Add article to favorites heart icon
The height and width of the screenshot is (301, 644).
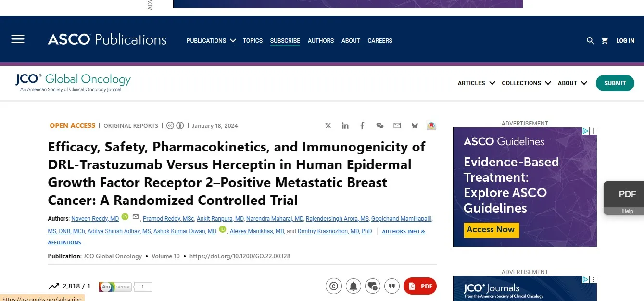click(x=372, y=286)
